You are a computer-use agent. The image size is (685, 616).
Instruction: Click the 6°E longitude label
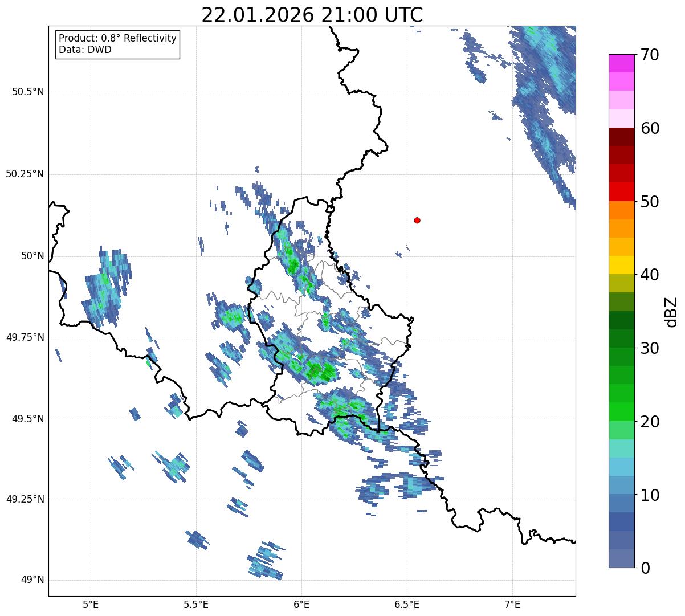(301, 604)
